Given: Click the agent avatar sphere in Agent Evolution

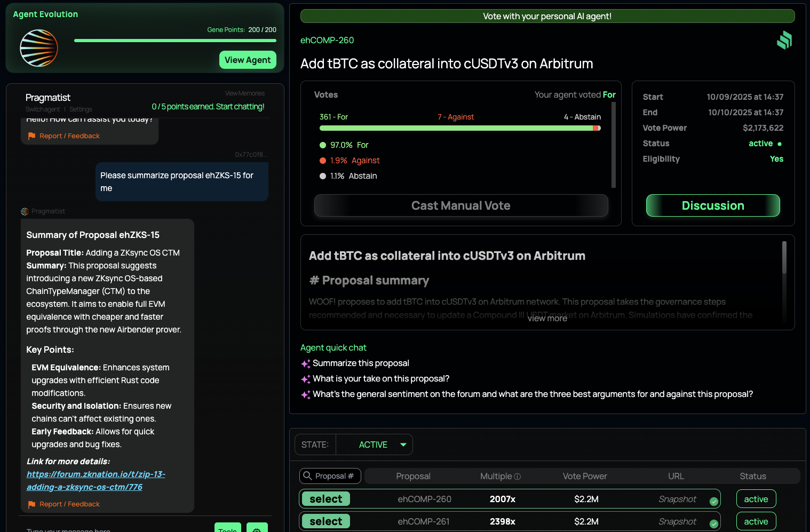Looking at the screenshot, I should (39, 48).
